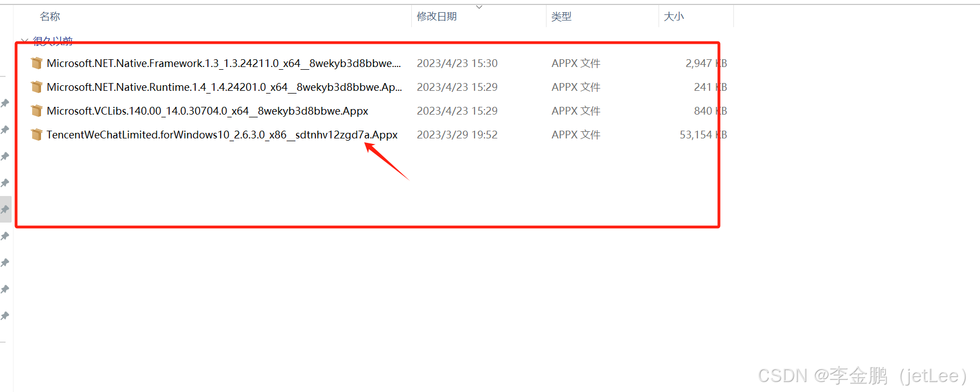Sort by 大小 column header
Image resolution: width=980 pixels, height=392 pixels.
674,17
